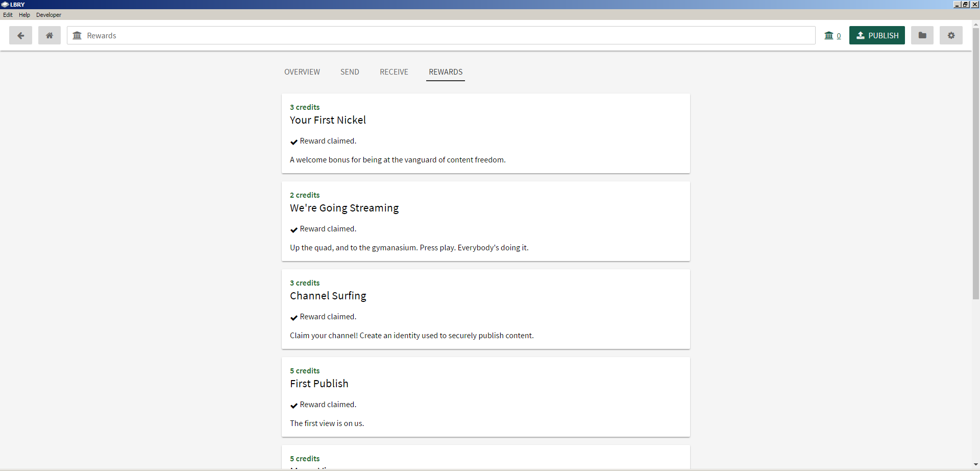Click checkmark icon under We're Going Streaming

(294, 229)
